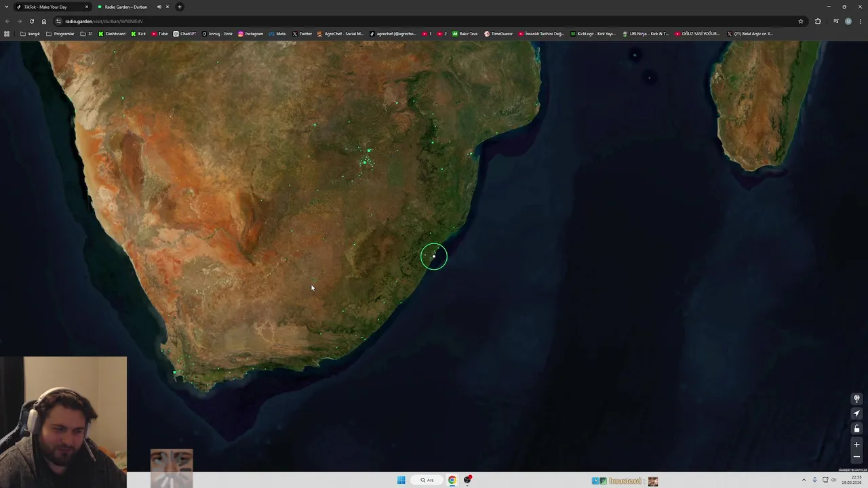Click the taskbar Ara search box
This screenshot has width=868, height=488.
click(427, 480)
